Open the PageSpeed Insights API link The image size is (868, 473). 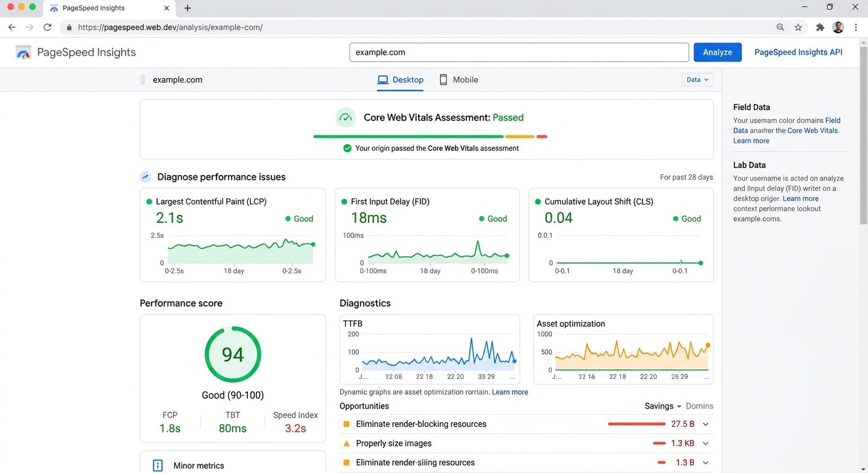click(x=798, y=52)
